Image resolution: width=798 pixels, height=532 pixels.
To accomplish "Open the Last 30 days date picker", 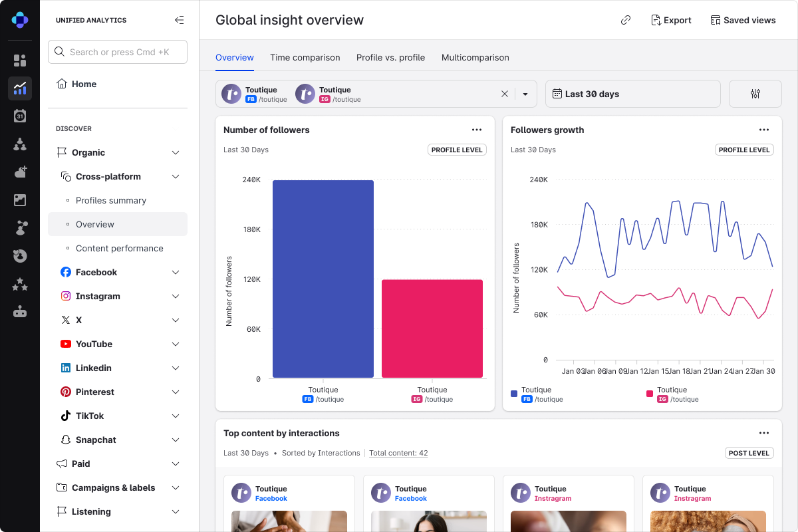I will tap(632, 94).
